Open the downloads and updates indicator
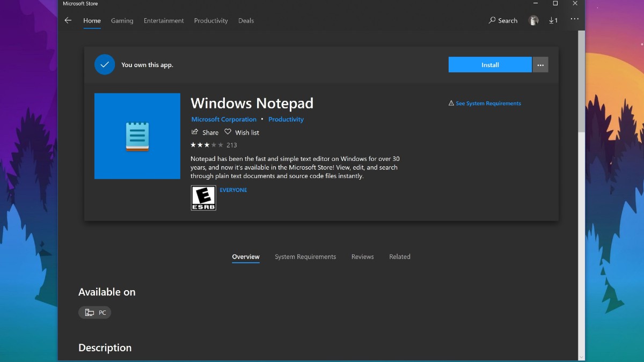 [553, 20]
